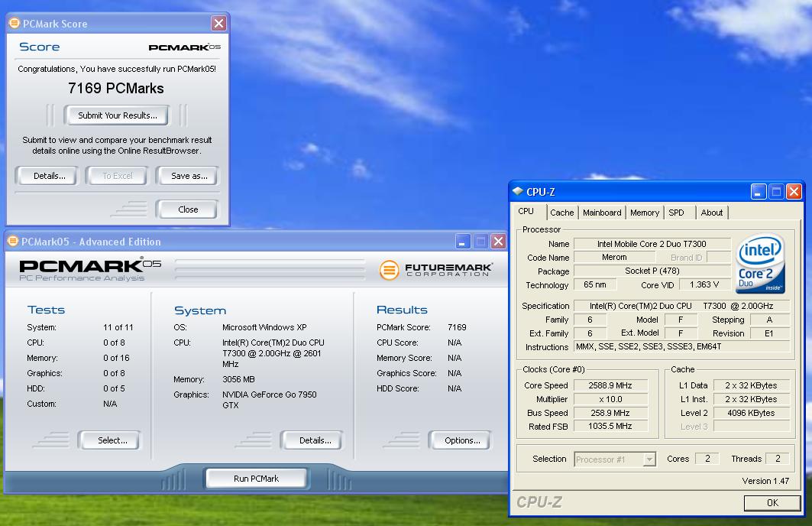Click the Version 1.47 text in CPU-Z
812x526 pixels.
765,481
